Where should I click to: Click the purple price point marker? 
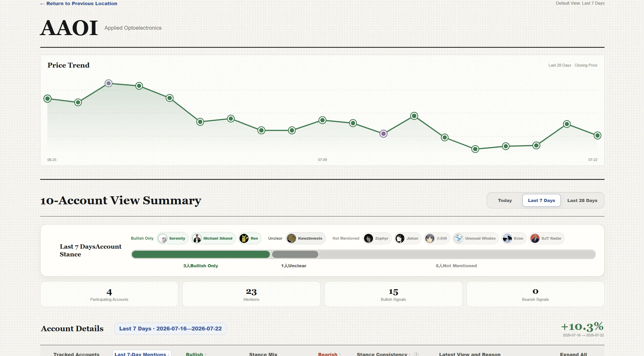pyautogui.click(x=383, y=134)
